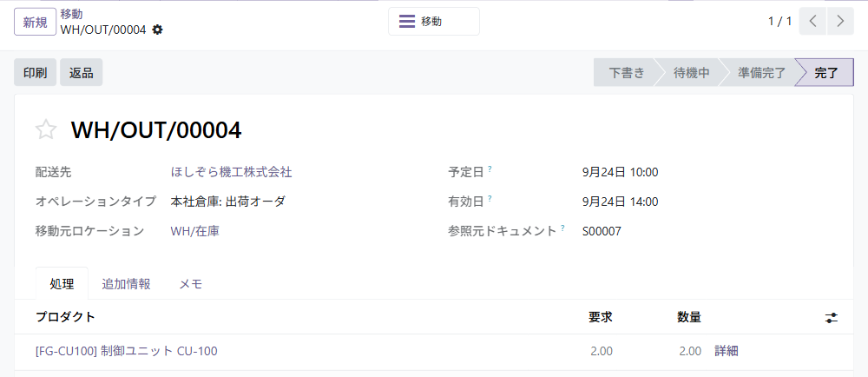
Task: Go to previous record arrow
Action: click(812, 21)
